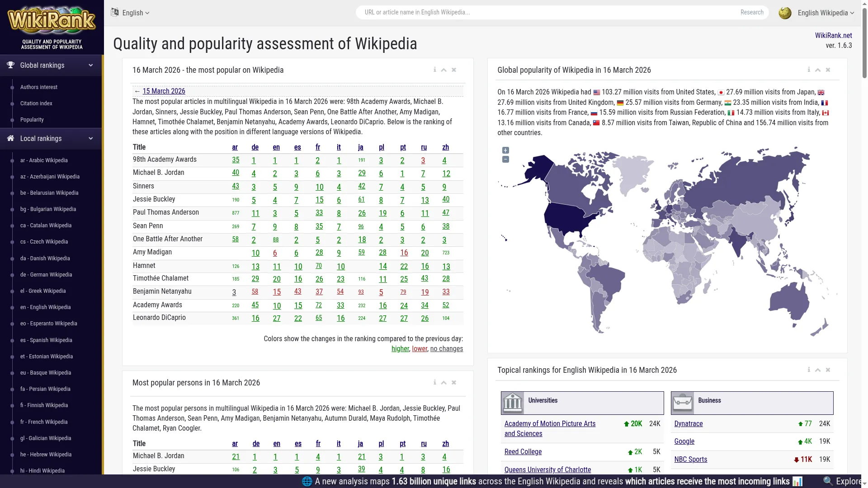Close the Topical rankings panel
Screen dimensions: 868x488
(828, 370)
